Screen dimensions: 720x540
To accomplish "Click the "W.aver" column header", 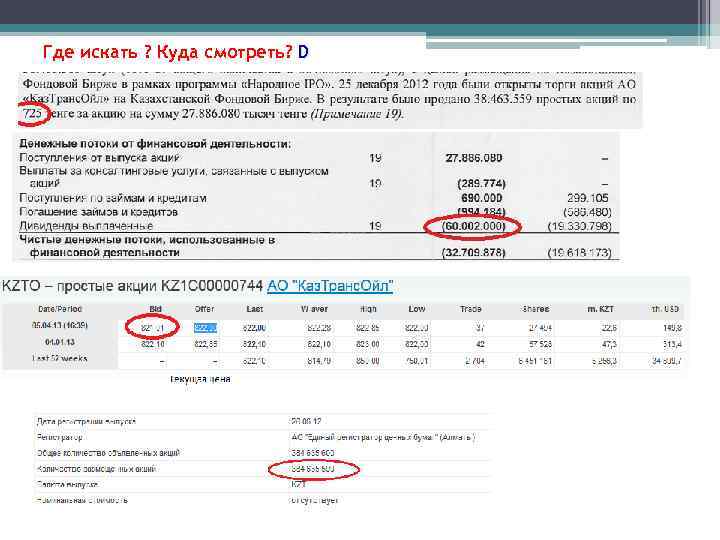I will 314,309.
